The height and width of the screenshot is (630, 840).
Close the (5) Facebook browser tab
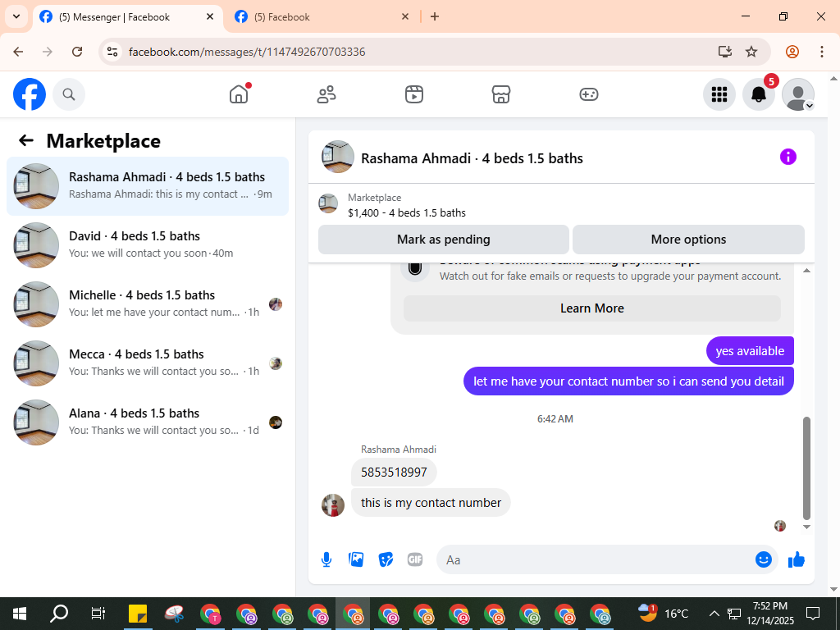(x=405, y=16)
